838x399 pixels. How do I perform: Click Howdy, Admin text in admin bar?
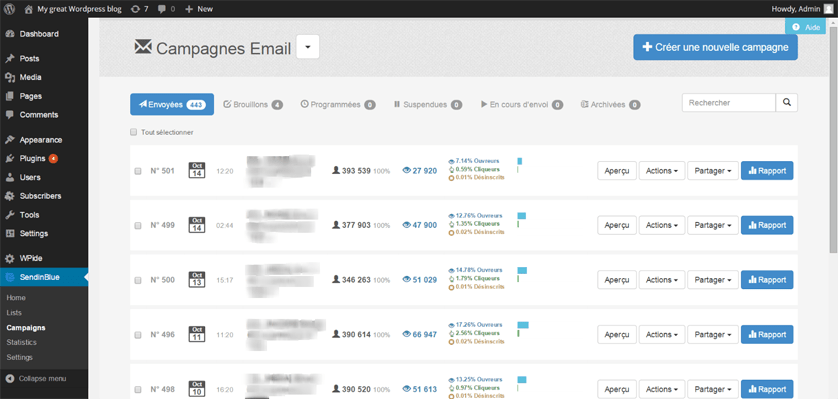[x=795, y=9]
